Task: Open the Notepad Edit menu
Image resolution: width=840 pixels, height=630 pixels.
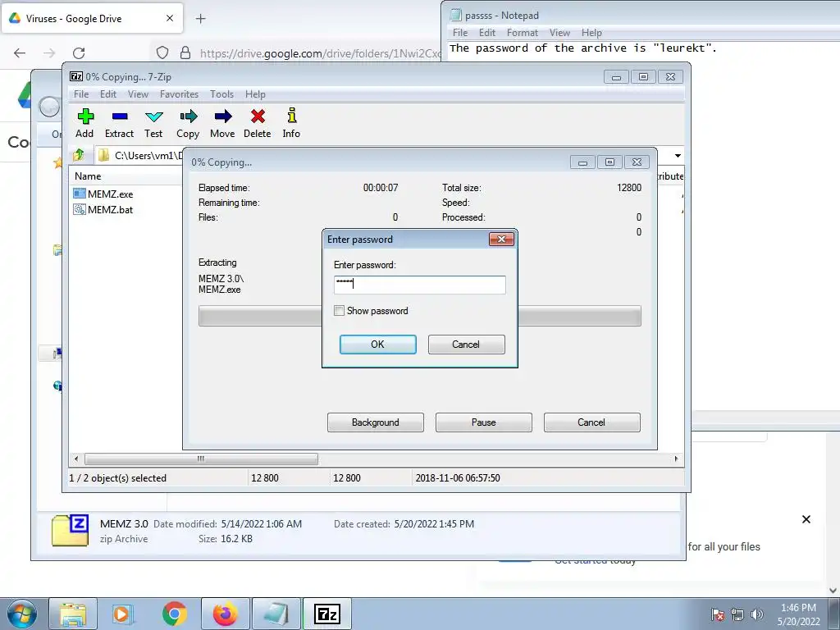Action: coord(487,33)
